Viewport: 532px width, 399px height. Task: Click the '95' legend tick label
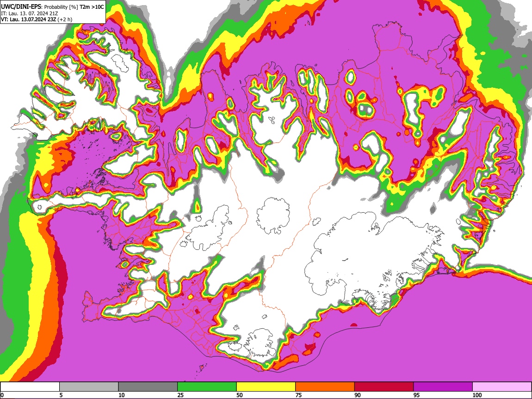click(417, 395)
